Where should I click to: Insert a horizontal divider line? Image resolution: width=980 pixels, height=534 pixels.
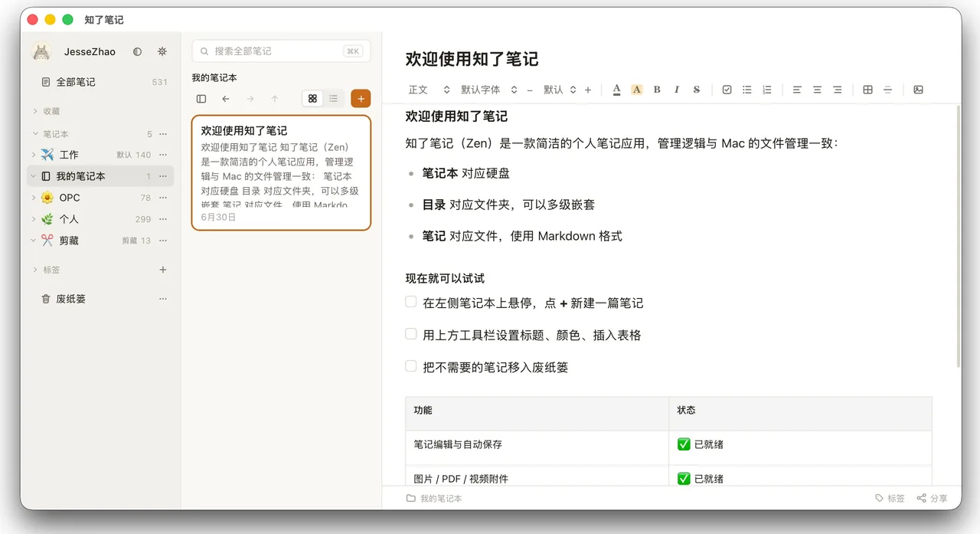point(887,90)
